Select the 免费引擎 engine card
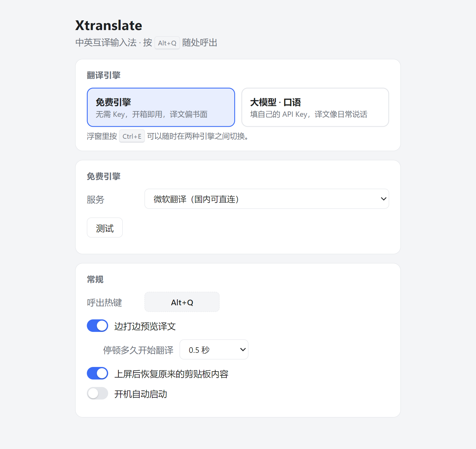476x449 pixels. (161, 107)
